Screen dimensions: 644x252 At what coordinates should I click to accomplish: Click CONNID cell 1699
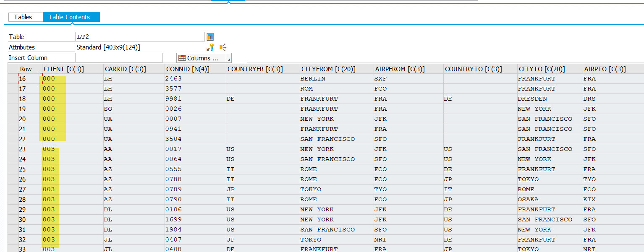pos(195,219)
